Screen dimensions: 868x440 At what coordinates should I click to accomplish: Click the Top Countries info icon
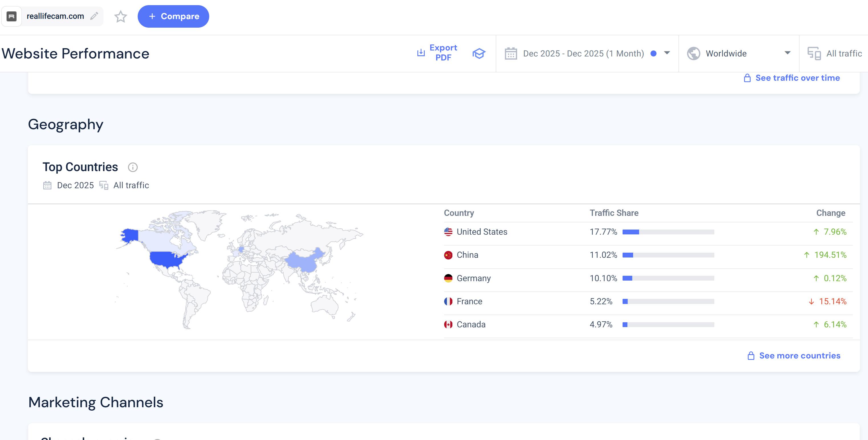133,167
